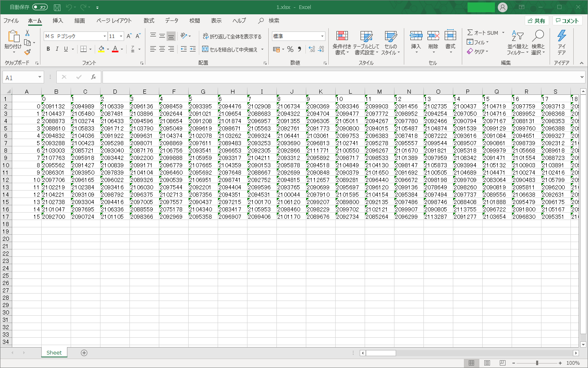The width and height of the screenshot is (588, 368).
Task: Toggle the AutoSave switch
Action: coord(40,7)
